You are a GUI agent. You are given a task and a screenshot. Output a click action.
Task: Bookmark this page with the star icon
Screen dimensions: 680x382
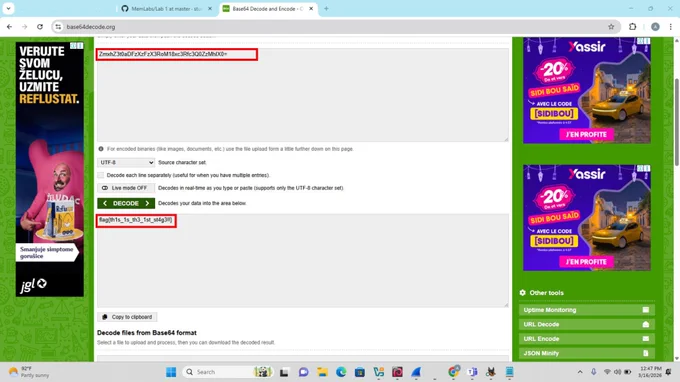click(x=611, y=27)
